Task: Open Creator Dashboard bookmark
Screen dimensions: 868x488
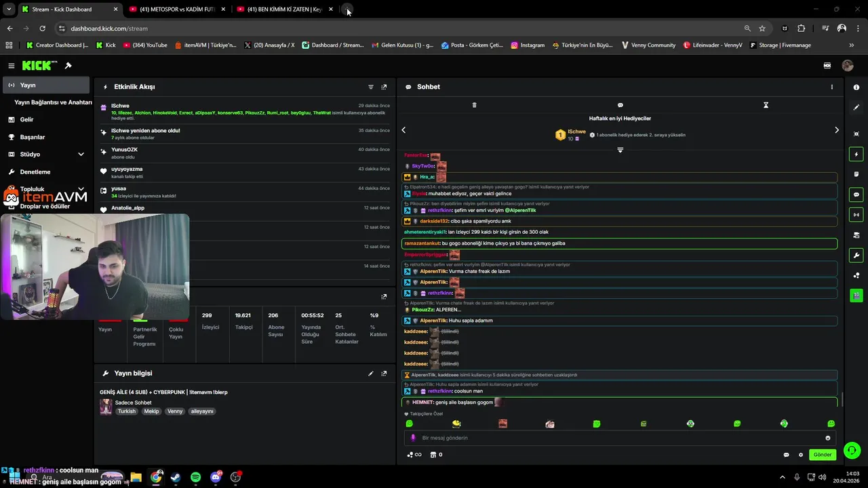Action: [x=56, y=45]
